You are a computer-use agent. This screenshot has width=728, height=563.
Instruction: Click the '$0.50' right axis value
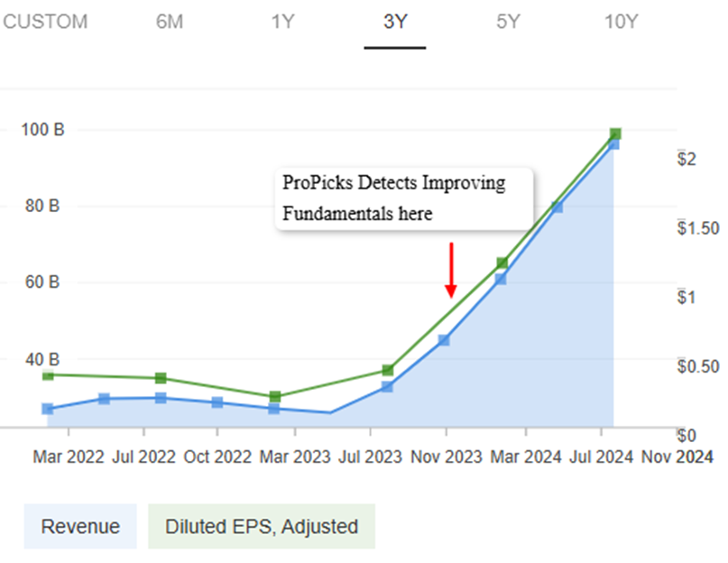[x=698, y=366]
